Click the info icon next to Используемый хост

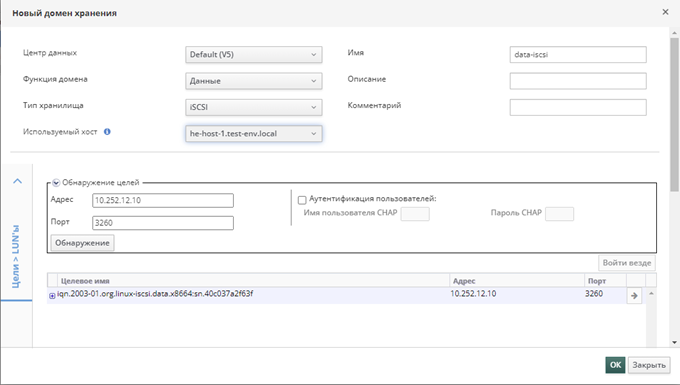pyautogui.click(x=107, y=132)
